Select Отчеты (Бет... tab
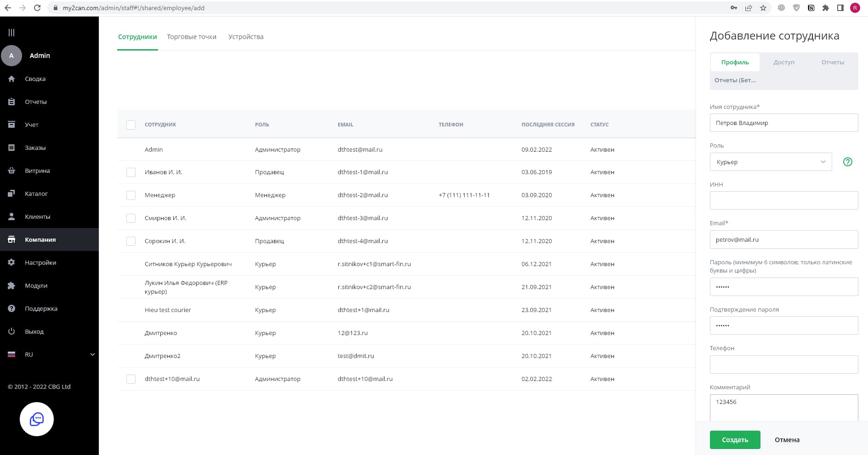Viewport: 868px width, 455px height. [735, 80]
